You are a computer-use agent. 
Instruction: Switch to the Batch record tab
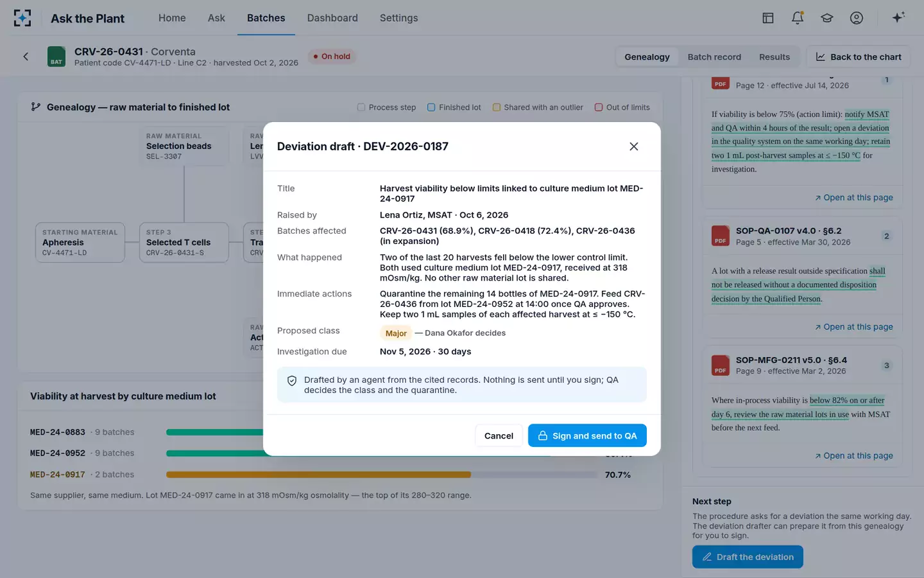coord(714,57)
